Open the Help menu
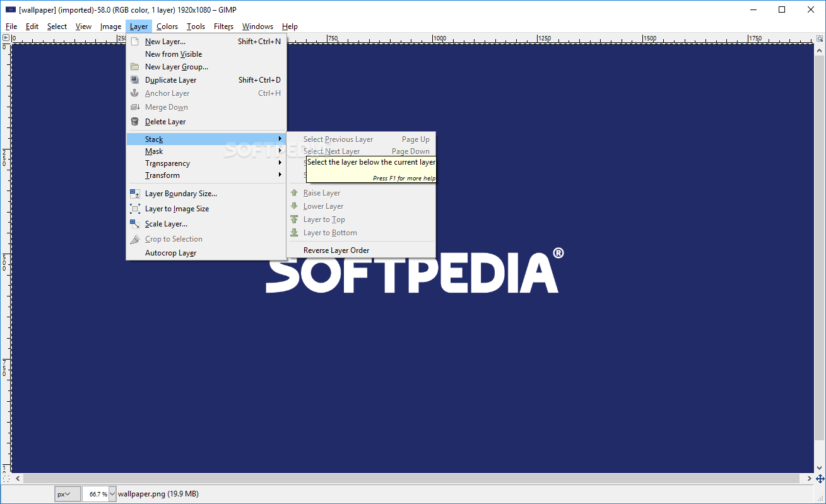The image size is (826, 504). [290, 26]
